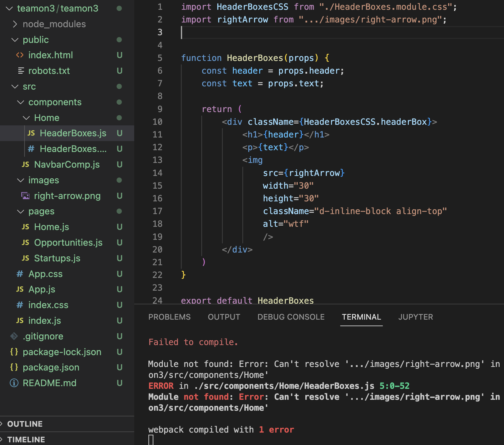Click the alt="wtf" attribute on line 18
Screen dimensions: 504x445
286,224
